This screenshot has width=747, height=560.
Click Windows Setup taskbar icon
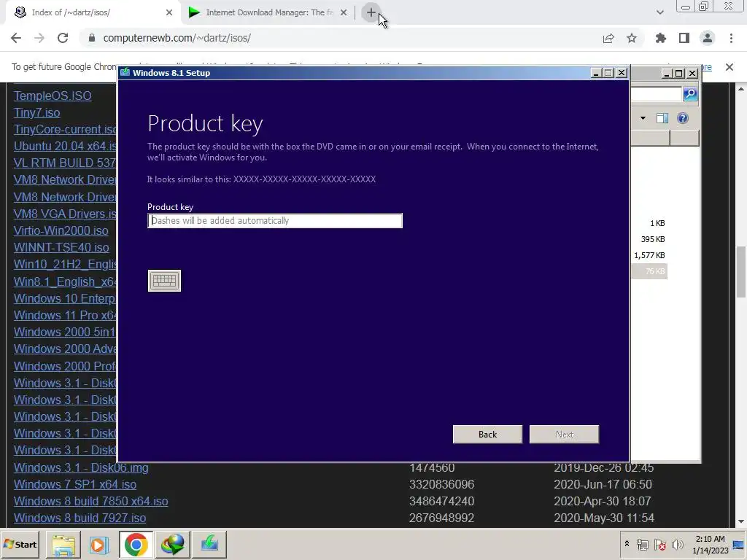pyautogui.click(x=209, y=544)
